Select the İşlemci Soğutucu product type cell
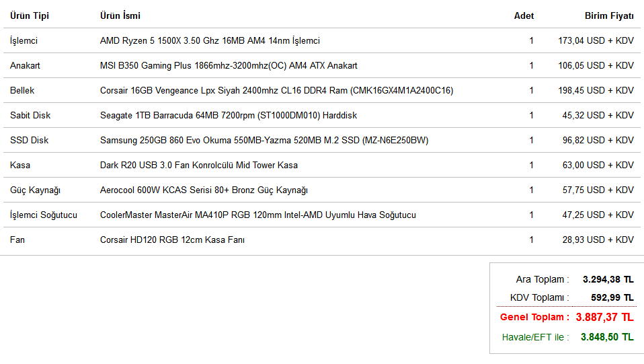 [44, 215]
